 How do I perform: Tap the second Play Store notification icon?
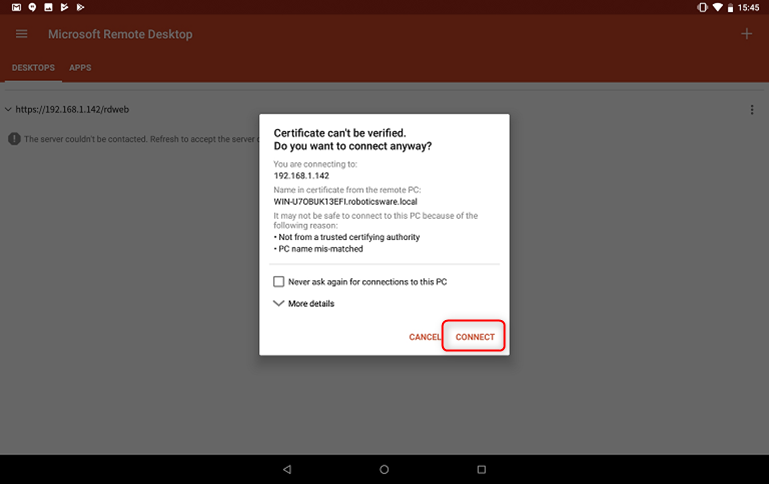[x=80, y=7]
